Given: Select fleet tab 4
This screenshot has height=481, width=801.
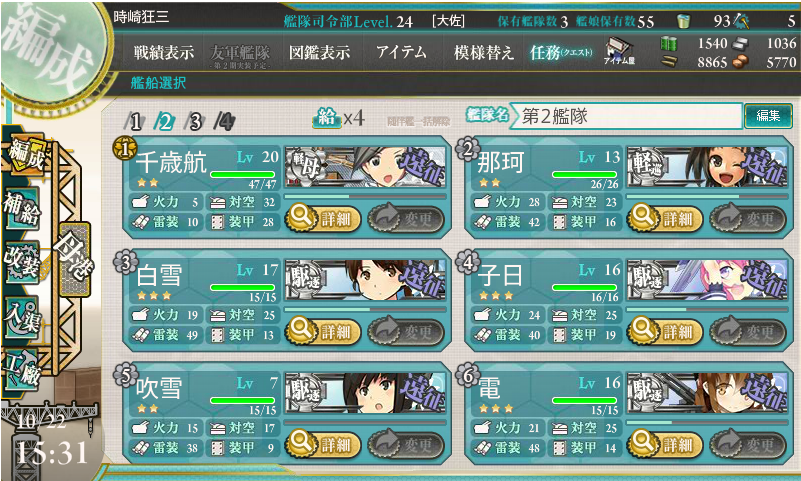Looking at the screenshot, I should (x=224, y=122).
